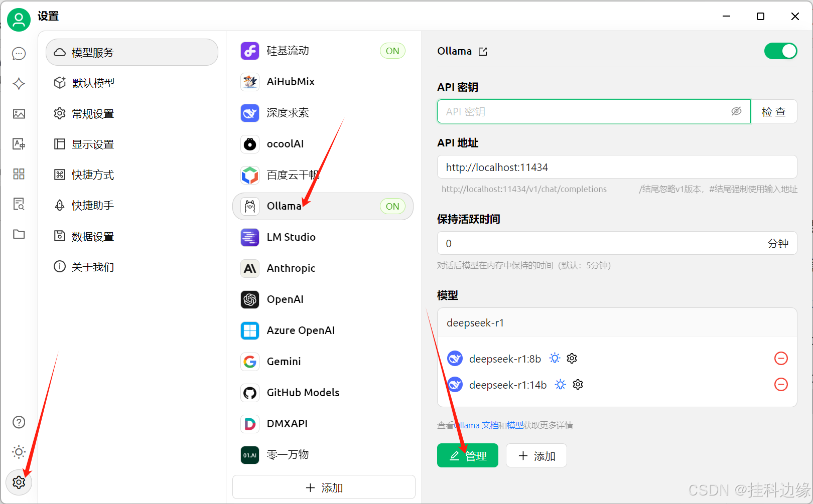Remove the deepseek-r1:8b model

coord(781,359)
